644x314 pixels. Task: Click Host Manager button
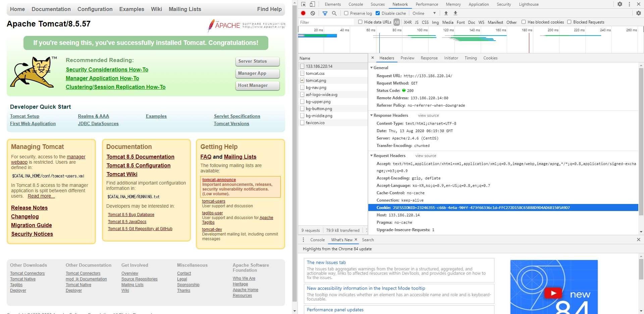[x=257, y=86]
